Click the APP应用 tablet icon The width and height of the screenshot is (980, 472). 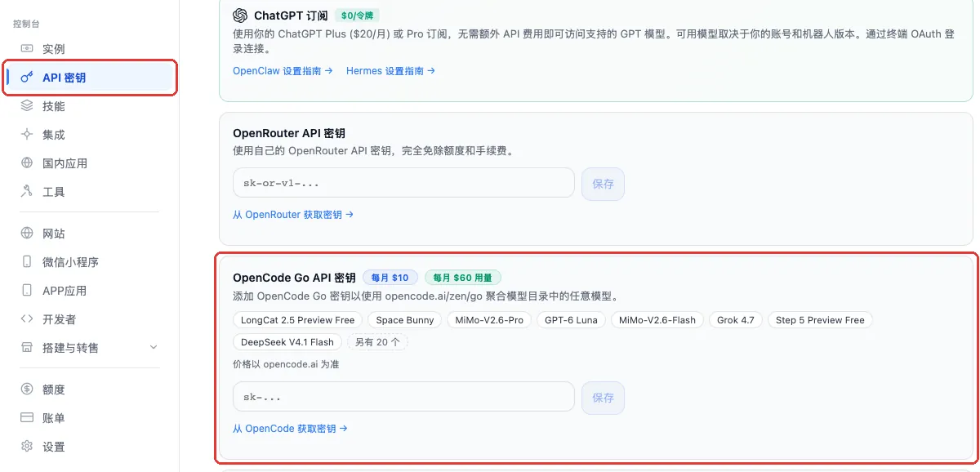point(27,291)
